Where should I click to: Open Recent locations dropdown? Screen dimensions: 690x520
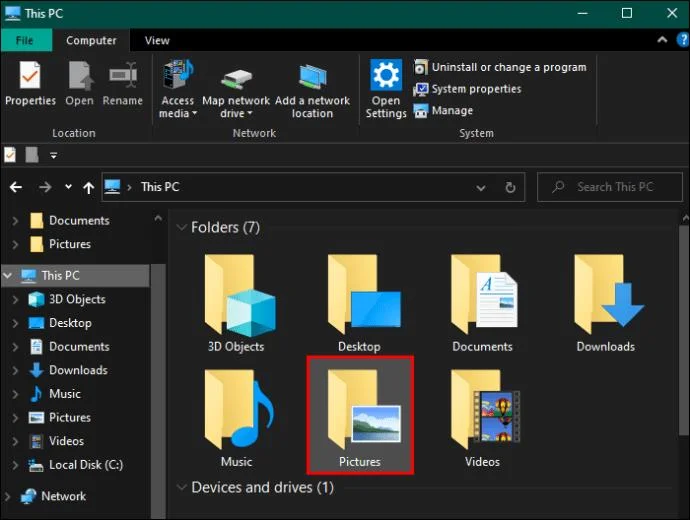click(x=68, y=187)
